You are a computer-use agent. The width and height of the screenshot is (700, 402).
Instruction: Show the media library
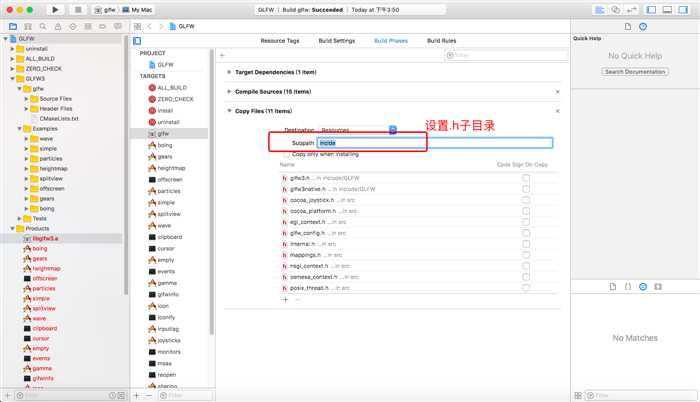pos(658,287)
